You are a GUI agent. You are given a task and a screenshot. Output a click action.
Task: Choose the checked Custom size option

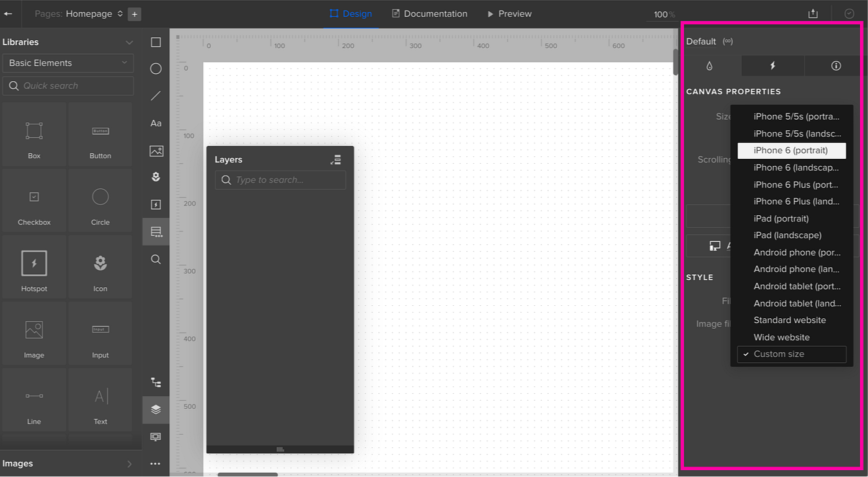point(792,354)
